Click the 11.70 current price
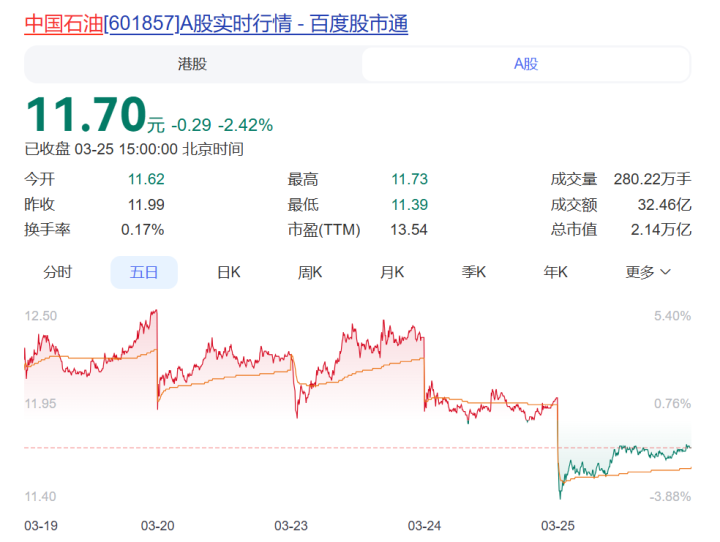Image resolution: width=720 pixels, height=542 pixels. [x=86, y=114]
